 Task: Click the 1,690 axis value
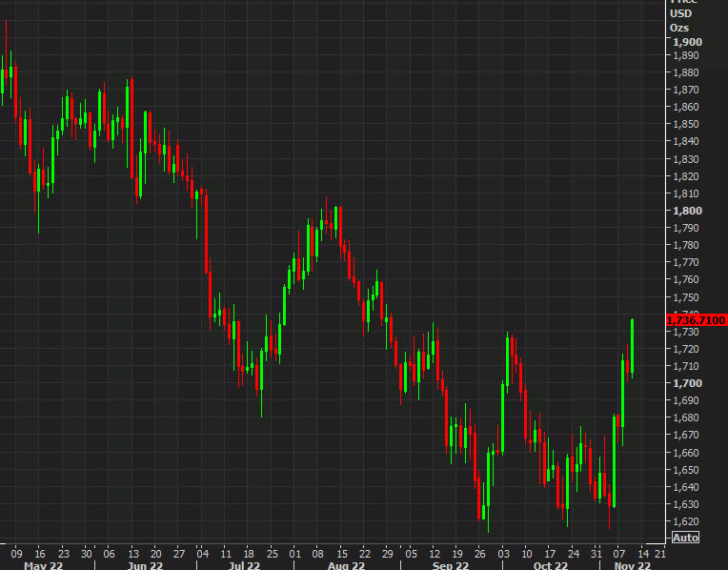point(686,400)
